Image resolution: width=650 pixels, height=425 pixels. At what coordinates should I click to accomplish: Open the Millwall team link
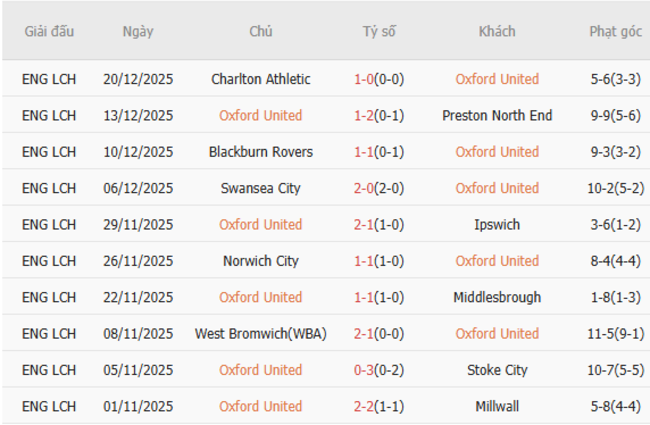click(497, 406)
